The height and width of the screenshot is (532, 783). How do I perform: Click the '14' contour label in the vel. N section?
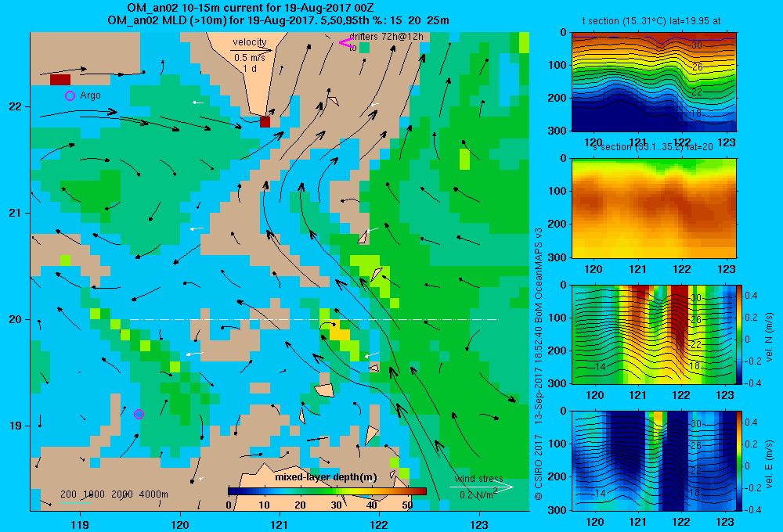pos(601,367)
